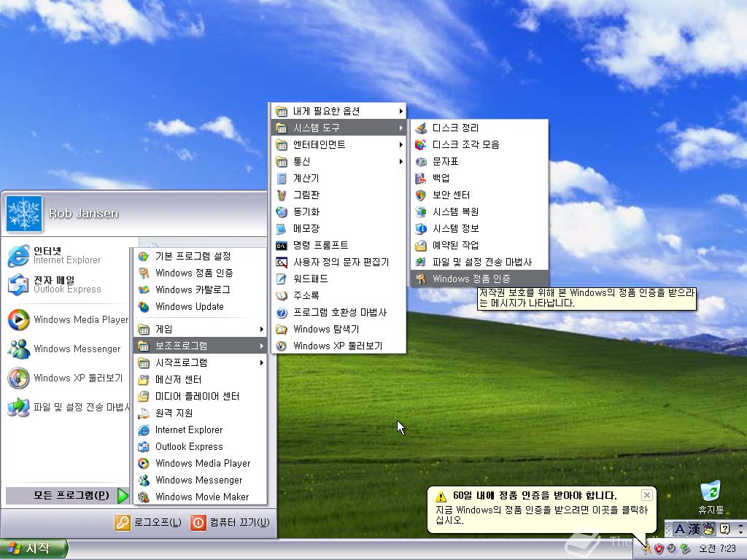The width and height of the screenshot is (747, 560).
Task: Click the Rob Jansen snowflake user picture
Action: [24, 214]
